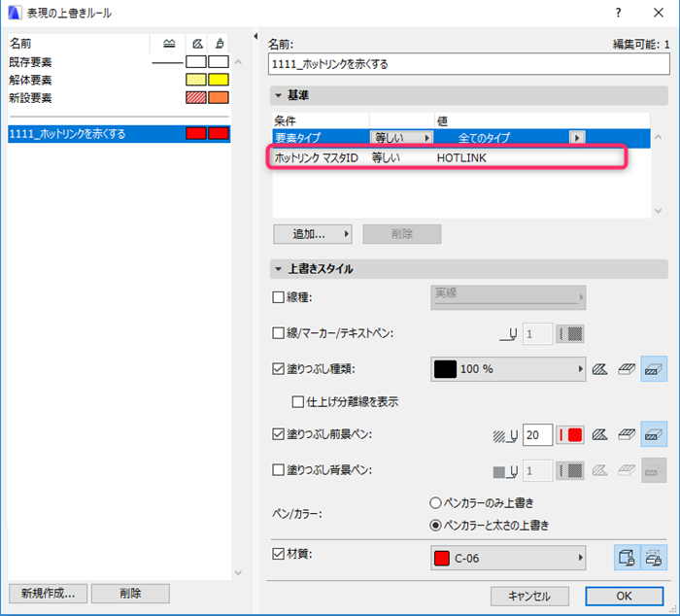Click orange surface swatch of 新設要素
The width and height of the screenshot is (680, 616).
(x=219, y=97)
